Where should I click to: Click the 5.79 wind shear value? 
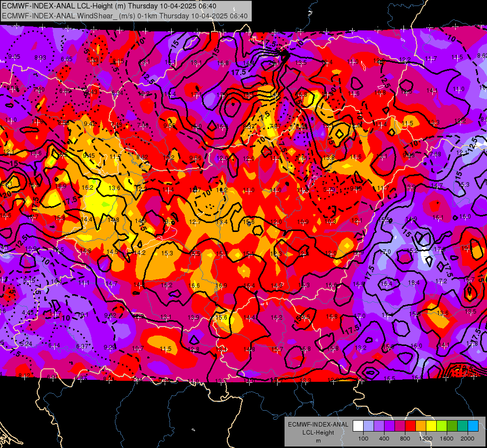pyautogui.click(x=329, y=189)
